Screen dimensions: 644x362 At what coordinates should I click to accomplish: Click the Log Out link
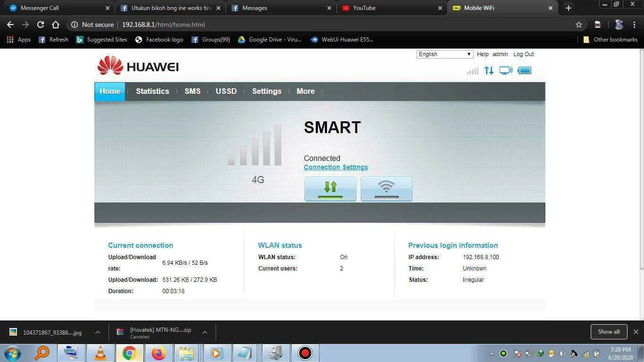[523, 54]
